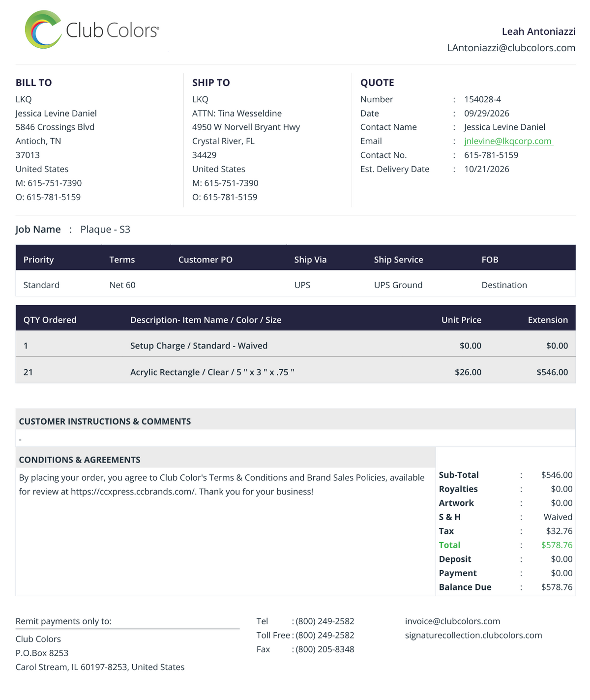Click the Est. Delivery Date 10/21/2026
This screenshot has height=700, width=590.
click(487, 169)
